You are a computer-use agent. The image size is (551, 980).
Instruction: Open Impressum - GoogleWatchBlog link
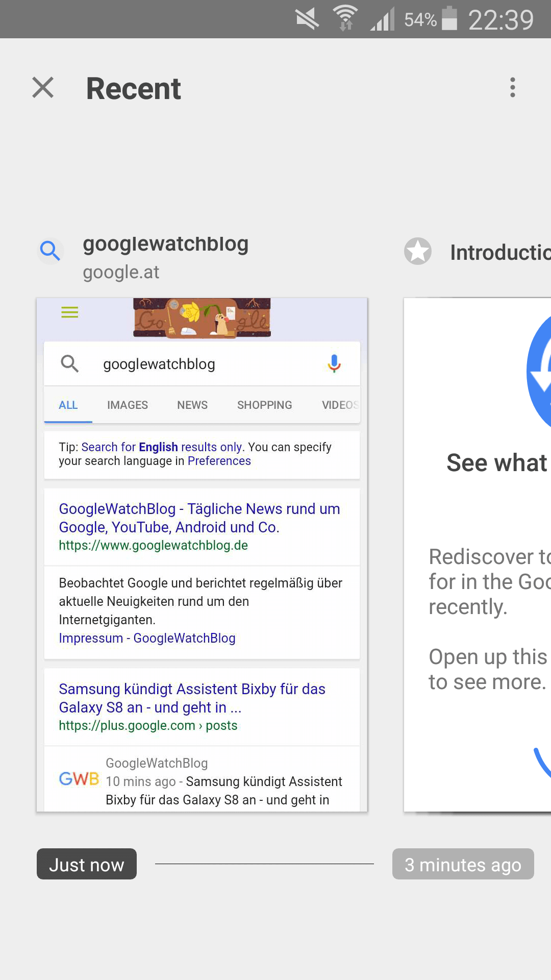pyautogui.click(x=147, y=639)
